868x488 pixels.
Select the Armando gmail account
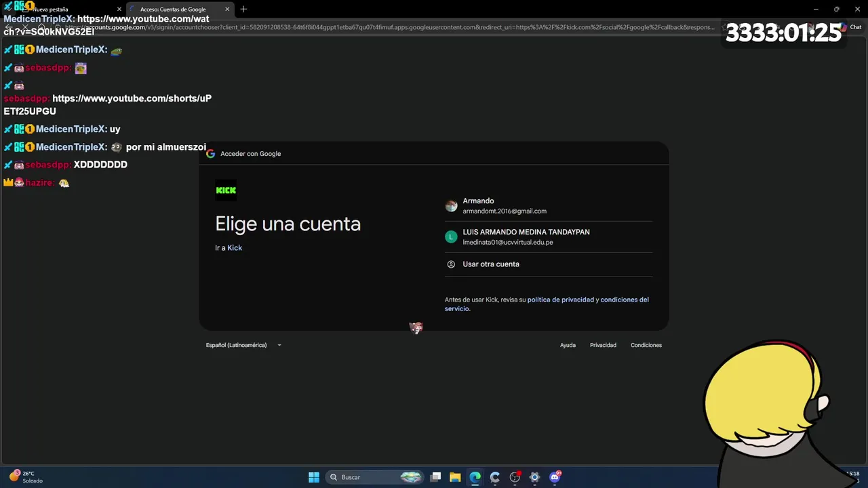(x=548, y=206)
